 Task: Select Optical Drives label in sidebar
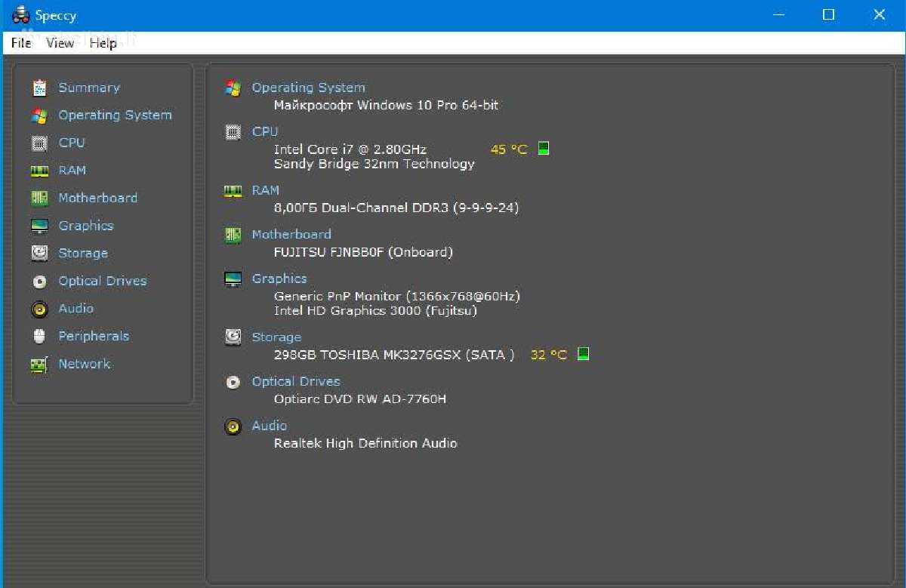click(x=103, y=281)
